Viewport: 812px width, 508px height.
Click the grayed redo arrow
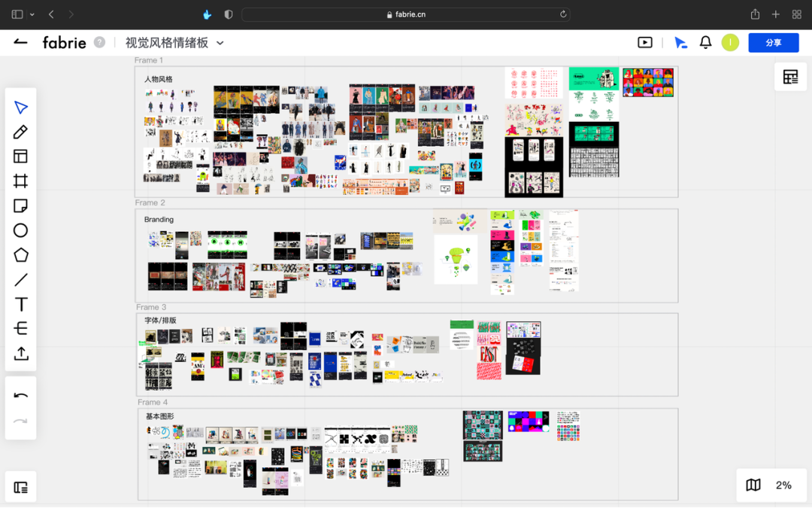tap(21, 421)
